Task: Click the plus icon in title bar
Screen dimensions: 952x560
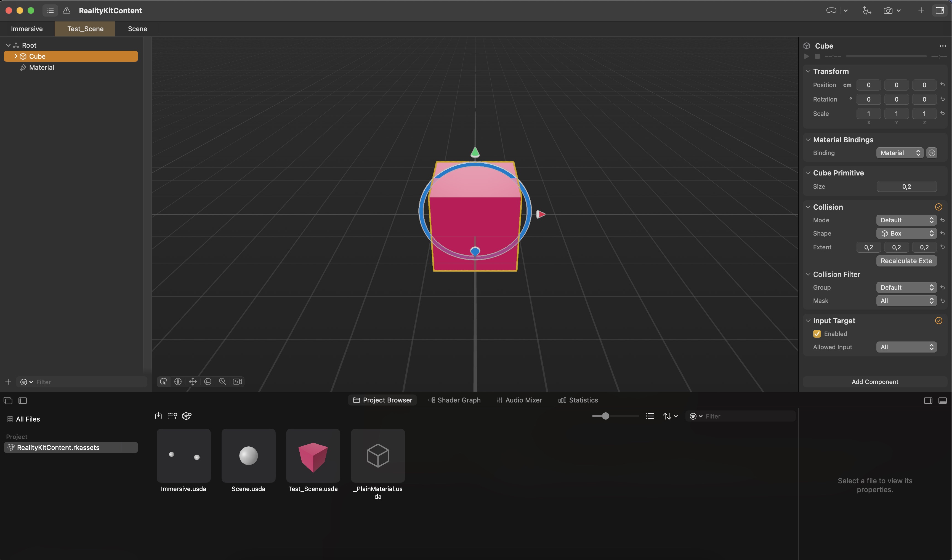Action: coord(921,10)
